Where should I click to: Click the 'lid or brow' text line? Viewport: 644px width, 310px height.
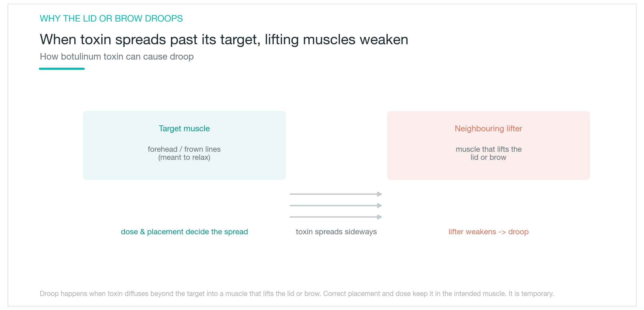[x=488, y=157]
